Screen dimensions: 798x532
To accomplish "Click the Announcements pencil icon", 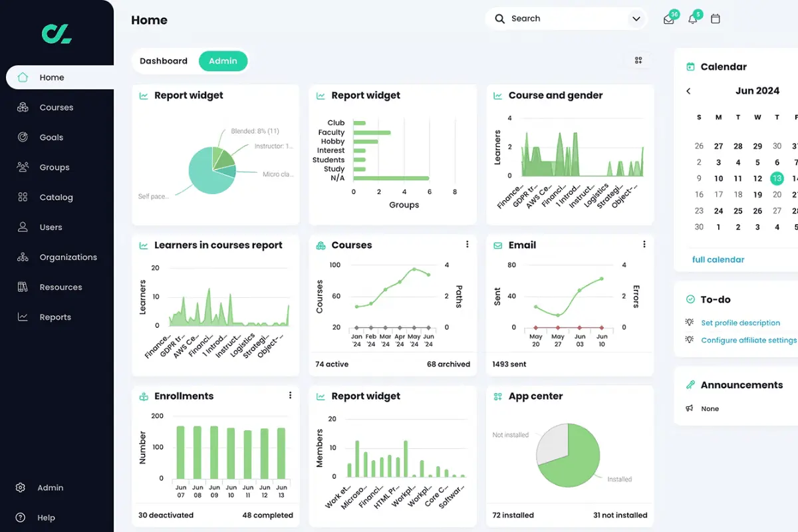I will (x=690, y=385).
